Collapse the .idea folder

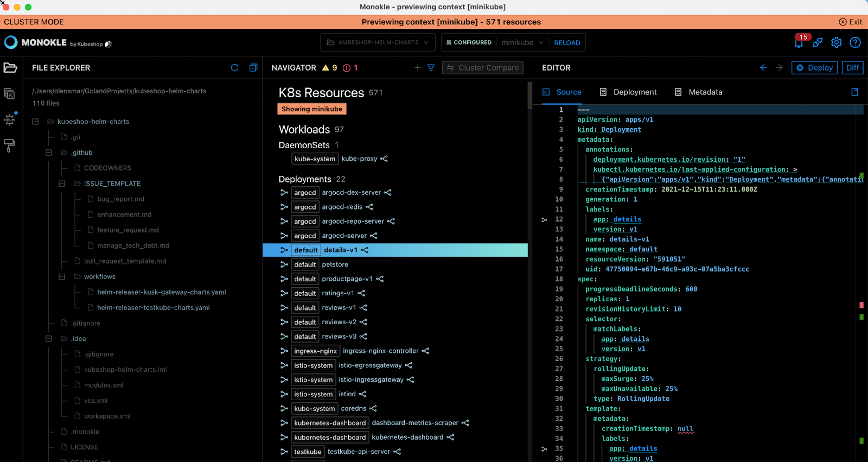coord(49,339)
